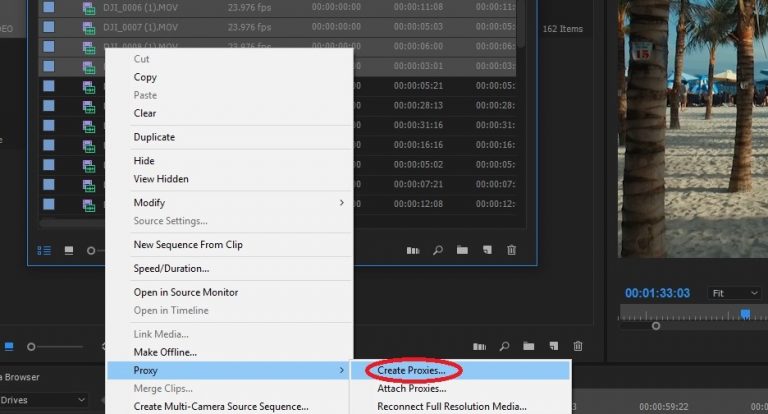
Task: Click new bin folder icon in highlighted bin
Action: tap(462, 250)
